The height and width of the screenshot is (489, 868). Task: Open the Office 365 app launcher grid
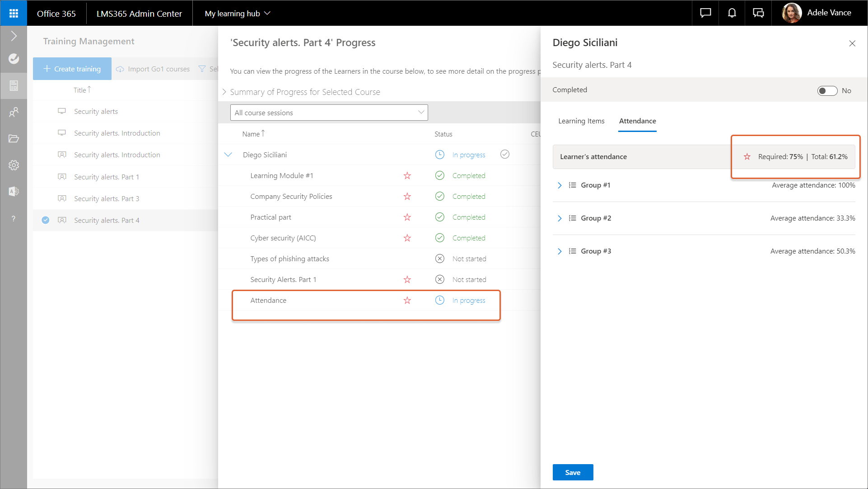pyautogui.click(x=14, y=13)
